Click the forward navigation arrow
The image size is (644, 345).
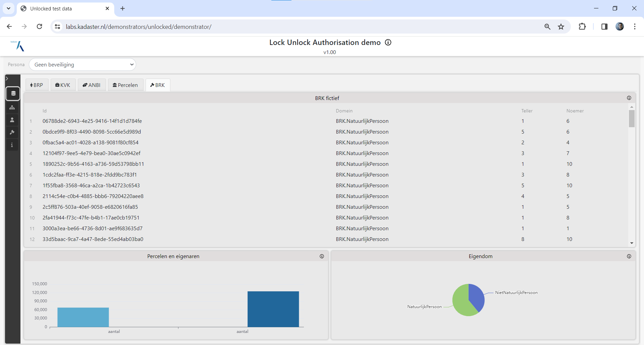click(24, 27)
